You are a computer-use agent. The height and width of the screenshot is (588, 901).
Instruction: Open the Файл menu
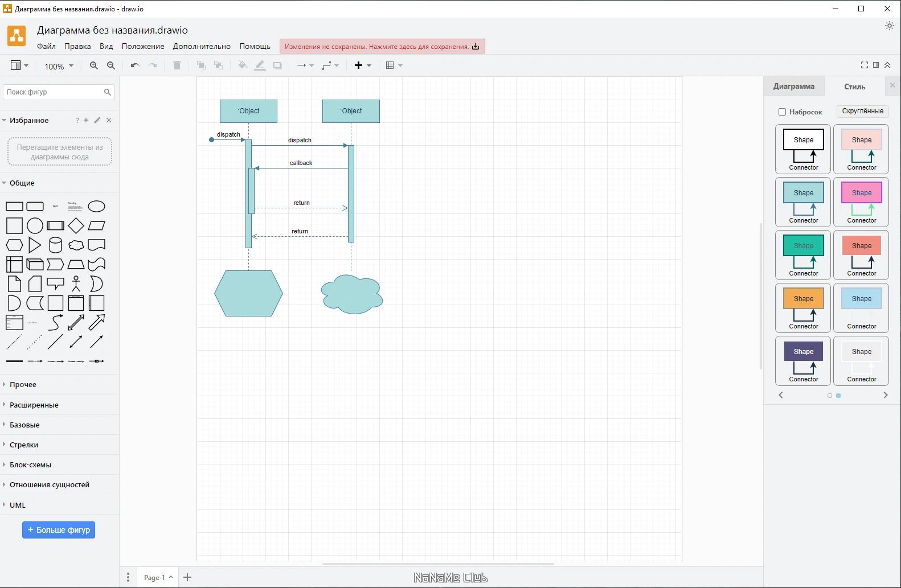46,46
